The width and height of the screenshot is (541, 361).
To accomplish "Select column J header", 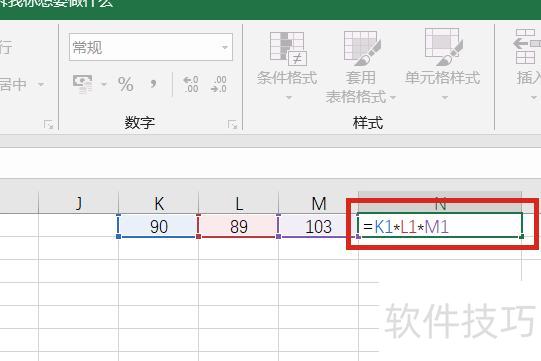I will [x=79, y=203].
